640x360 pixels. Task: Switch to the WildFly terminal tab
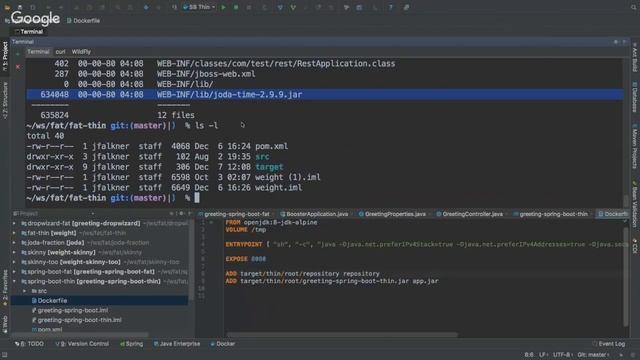pyautogui.click(x=81, y=52)
